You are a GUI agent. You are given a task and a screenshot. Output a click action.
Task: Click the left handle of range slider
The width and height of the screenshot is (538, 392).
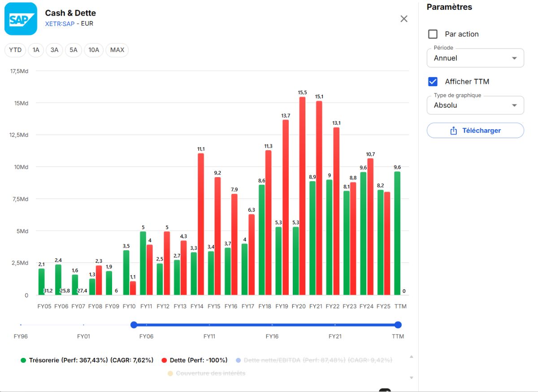pos(134,325)
